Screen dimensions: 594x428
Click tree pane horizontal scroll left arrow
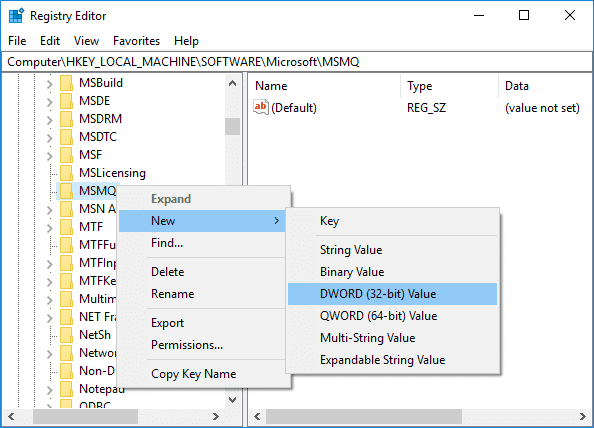11,417
